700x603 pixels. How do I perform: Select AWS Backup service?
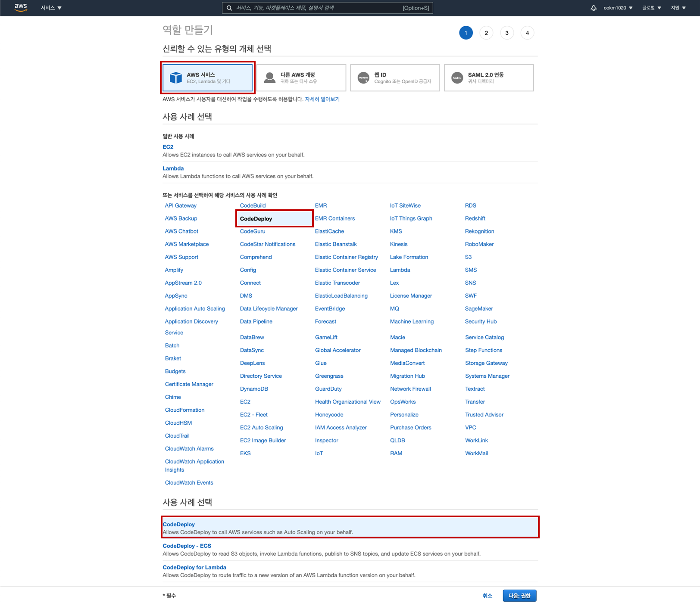181,218
